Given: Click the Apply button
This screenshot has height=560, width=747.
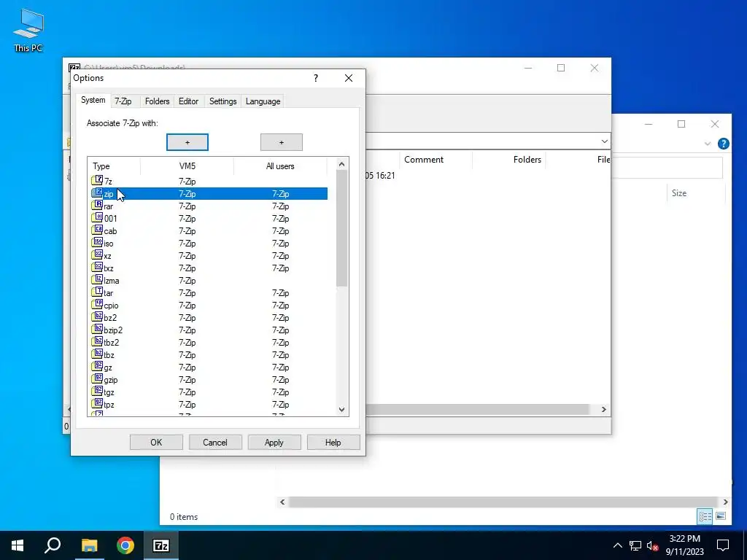Looking at the screenshot, I should (274, 443).
